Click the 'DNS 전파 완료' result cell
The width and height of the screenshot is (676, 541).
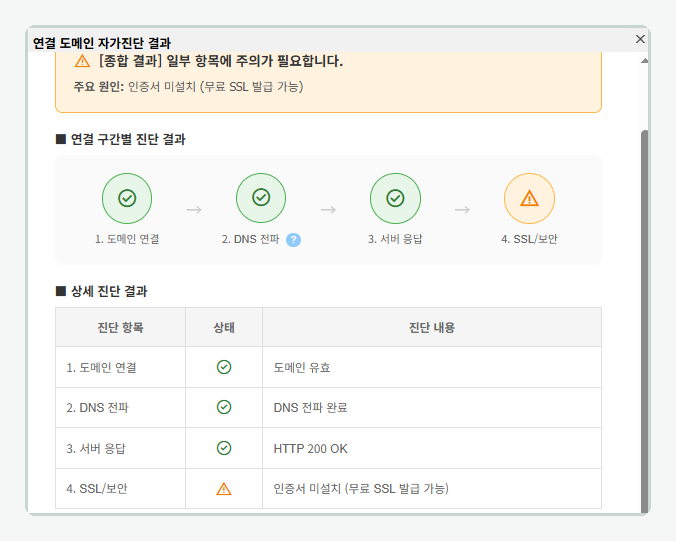[432, 407]
